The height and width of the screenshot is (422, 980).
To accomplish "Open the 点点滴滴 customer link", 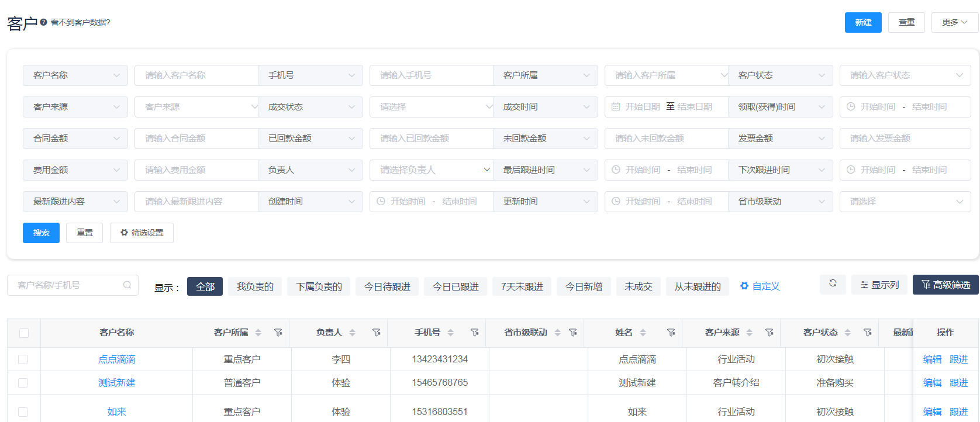I will pos(117,359).
